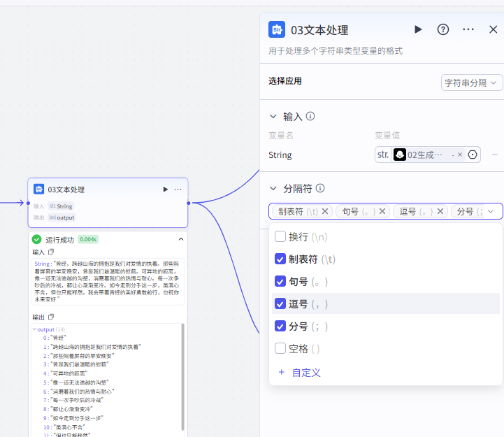Check the 空格 option
This screenshot has width=504, height=437.
coord(280,348)
